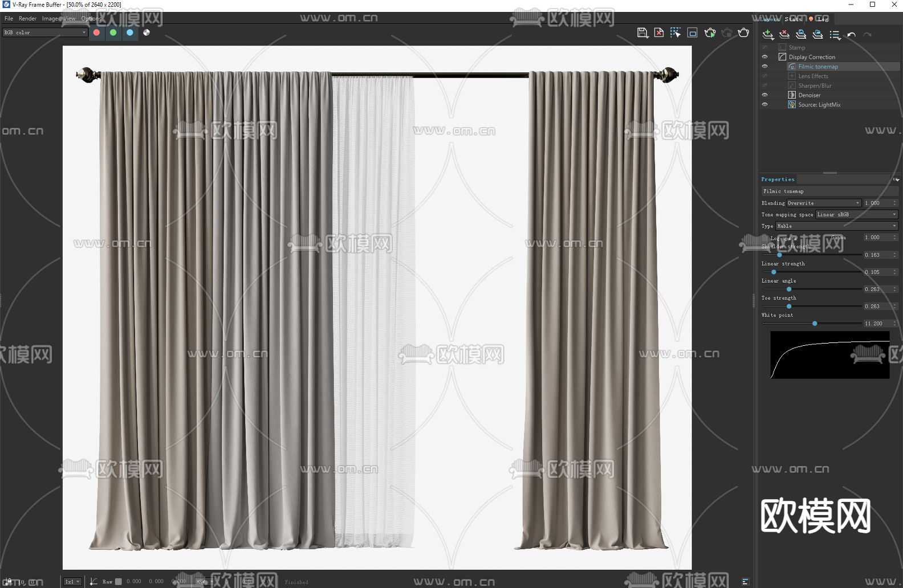Toggle visibility of Filmic tonemap layer
This screenshot has width=903, height=588.
click(x=765, y=67)
